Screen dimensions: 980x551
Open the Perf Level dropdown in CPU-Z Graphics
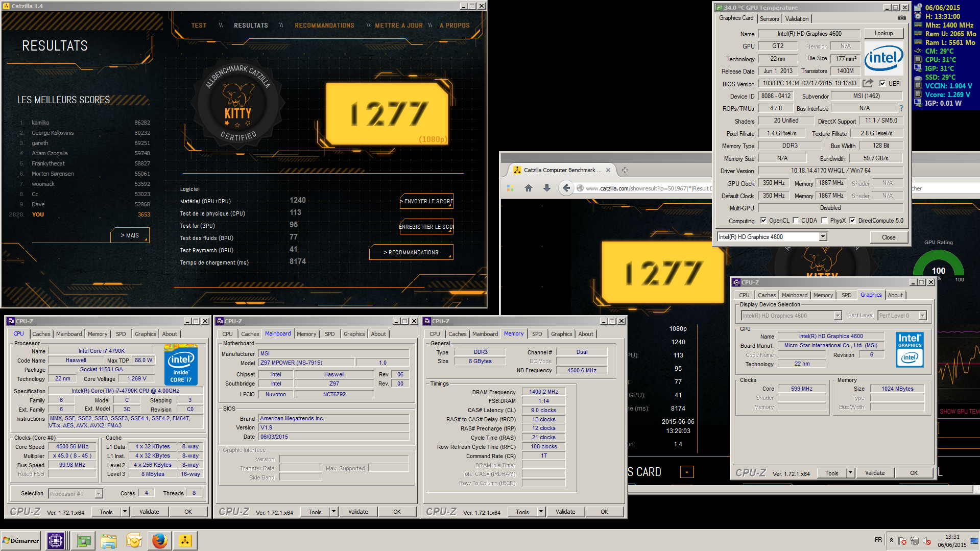(x=922, y=316)
